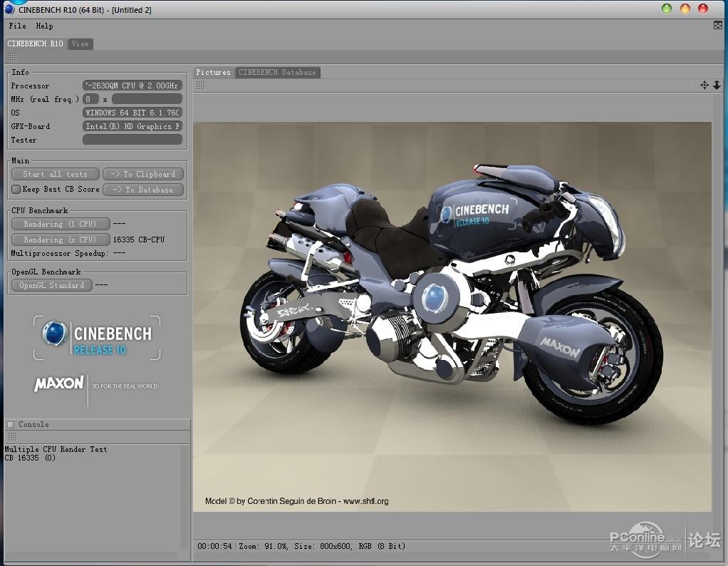Click the empty MHz real frequency field
Viewport: 728px width, 566px height.
click(x=147, y=99)
